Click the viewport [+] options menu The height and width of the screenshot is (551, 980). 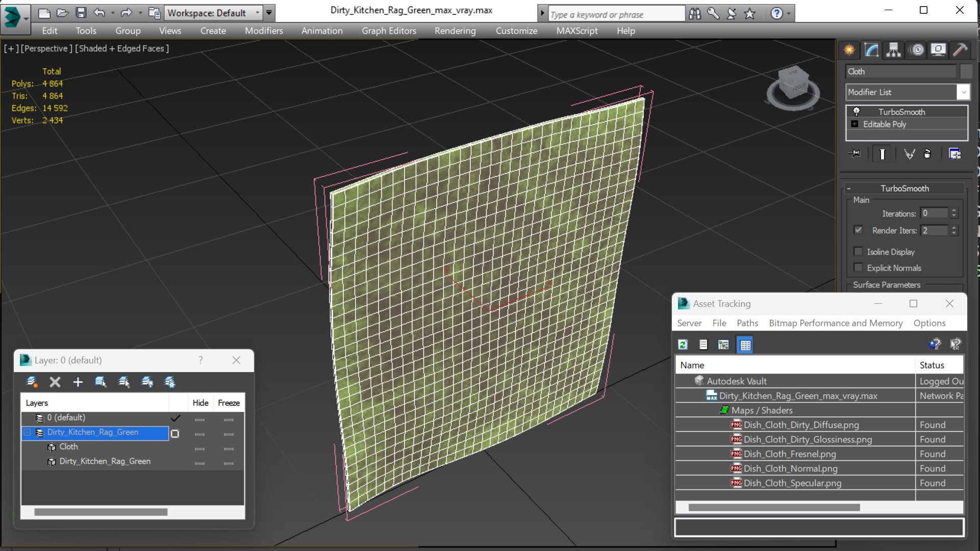11,48
